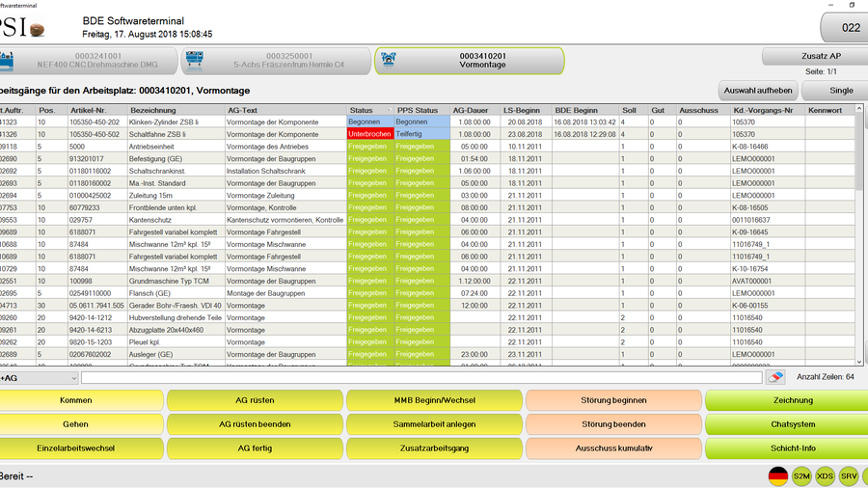Select row Schaltfahne ZSB li

point(427,134)
